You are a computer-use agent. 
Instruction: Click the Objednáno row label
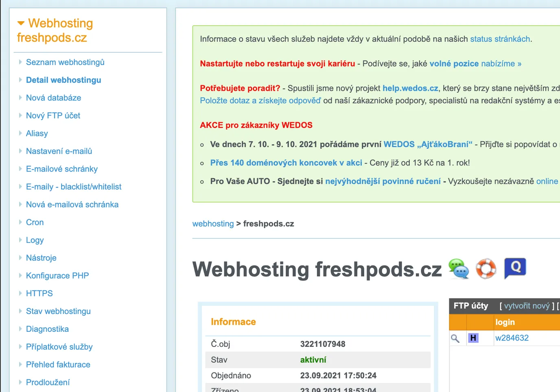click(x=231, y=376)
